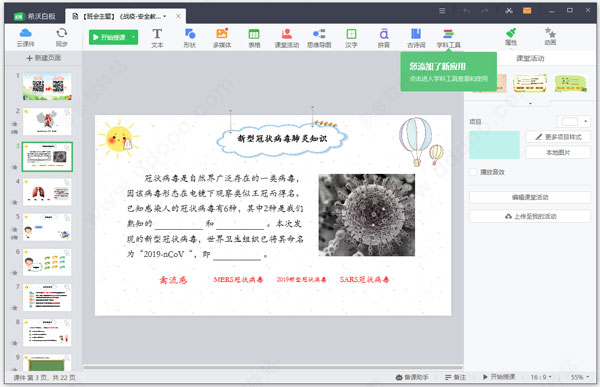
Task: Click the light teal color swatch
Action: tap(494, 145)
